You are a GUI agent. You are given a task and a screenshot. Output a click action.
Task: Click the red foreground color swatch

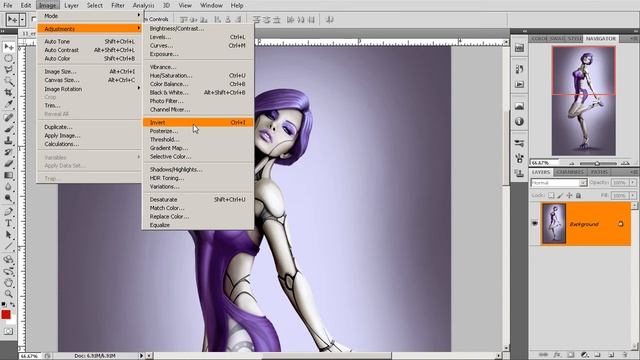coord(6,314)
